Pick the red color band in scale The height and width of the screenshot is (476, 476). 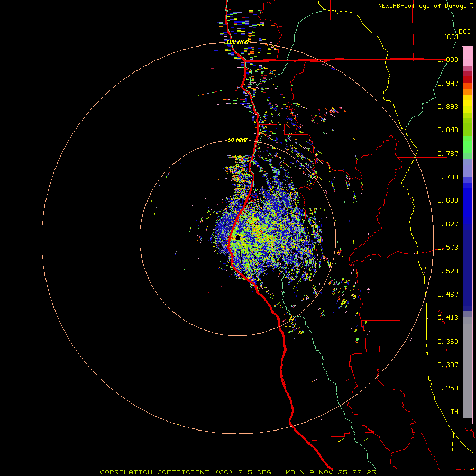point(467,79)
